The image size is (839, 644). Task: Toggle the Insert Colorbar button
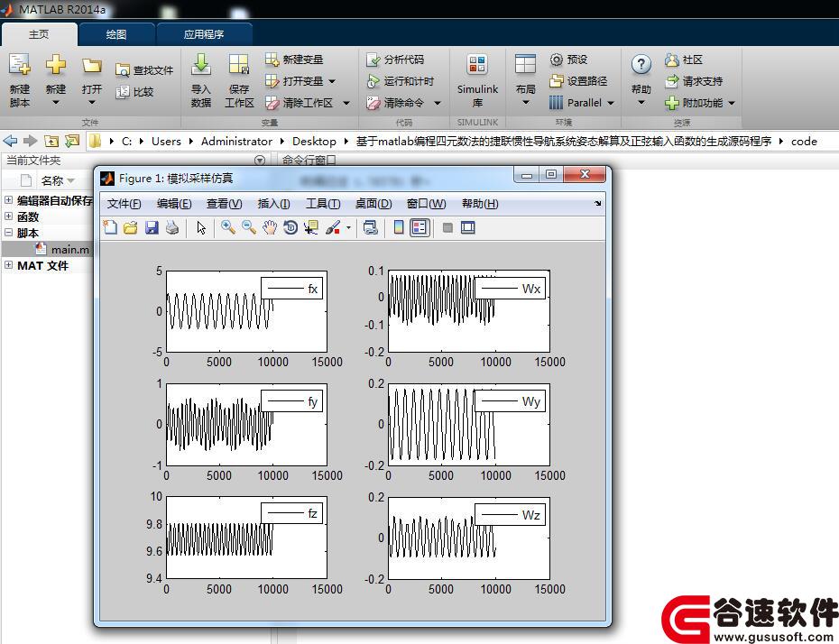point(399,228)
